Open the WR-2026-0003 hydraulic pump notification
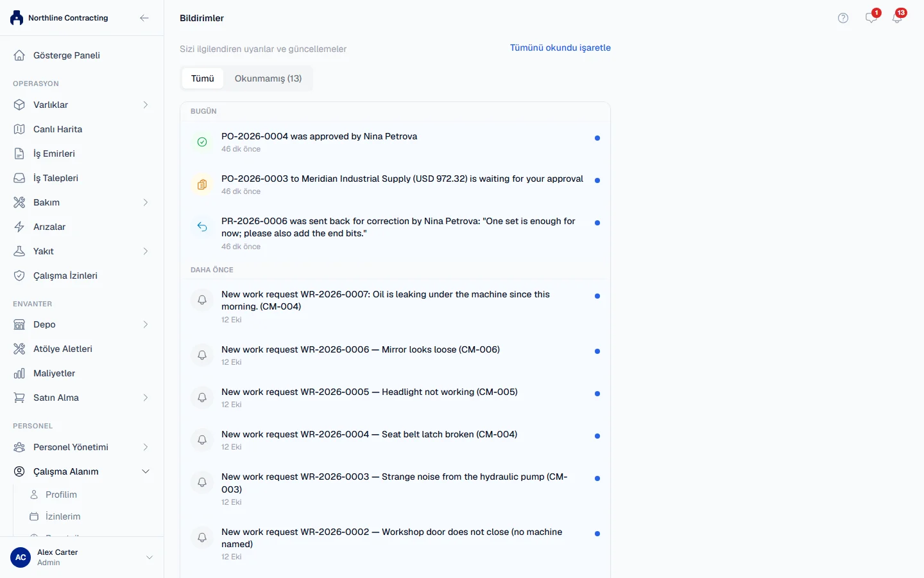This screenshot has width=924, height=578. click(x=395, y=489)
